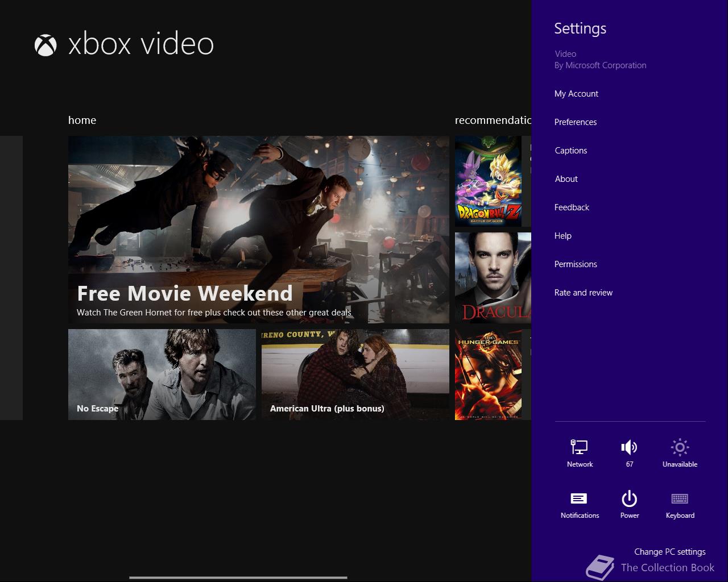Open American Ultra (plus bonus) tile
Screen dimensions: 728x582
pos(355,375)
